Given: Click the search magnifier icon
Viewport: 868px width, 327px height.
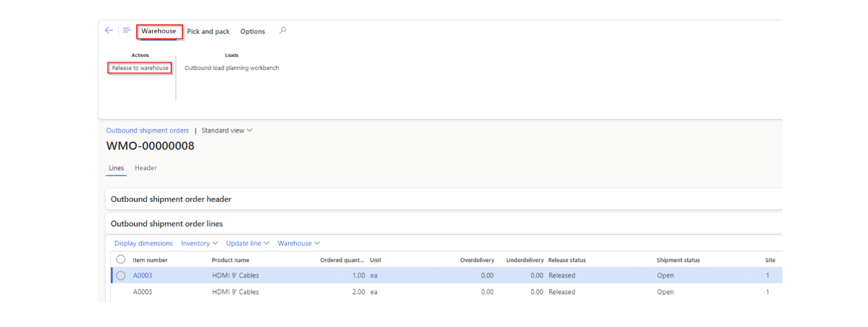Looking at the screenshot, I should (283, 31).
